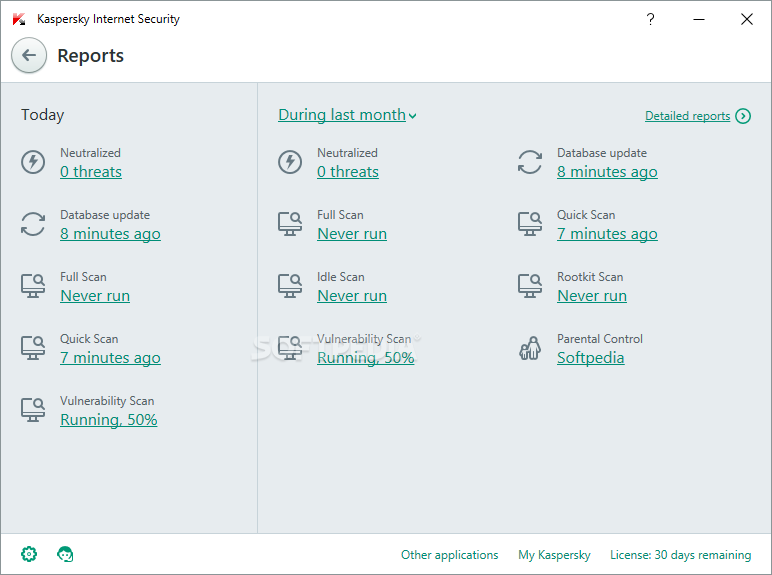Viewport: 772px width, 575px height.
Task: Click the Full Scan icon in last month section
Action: pos(290,224)
